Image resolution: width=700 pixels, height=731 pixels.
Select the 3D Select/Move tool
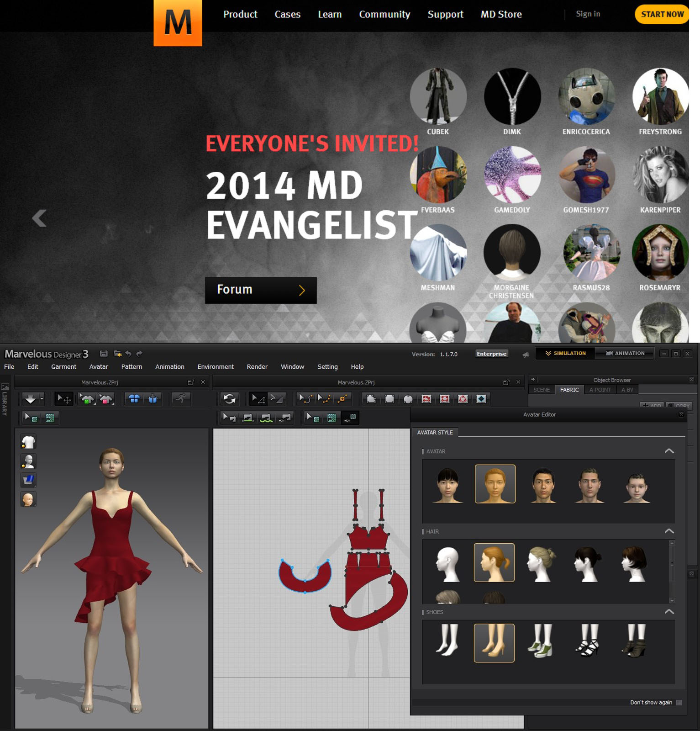coord(63,399)
